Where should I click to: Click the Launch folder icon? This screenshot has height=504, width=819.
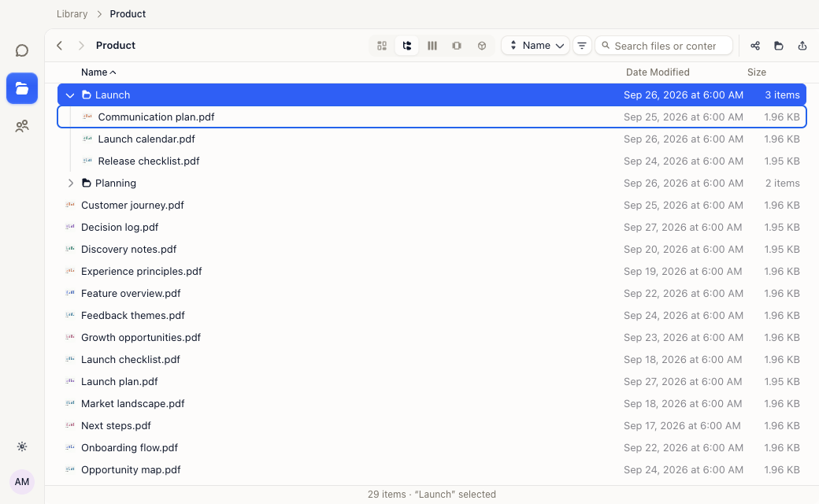click(87, 95)
